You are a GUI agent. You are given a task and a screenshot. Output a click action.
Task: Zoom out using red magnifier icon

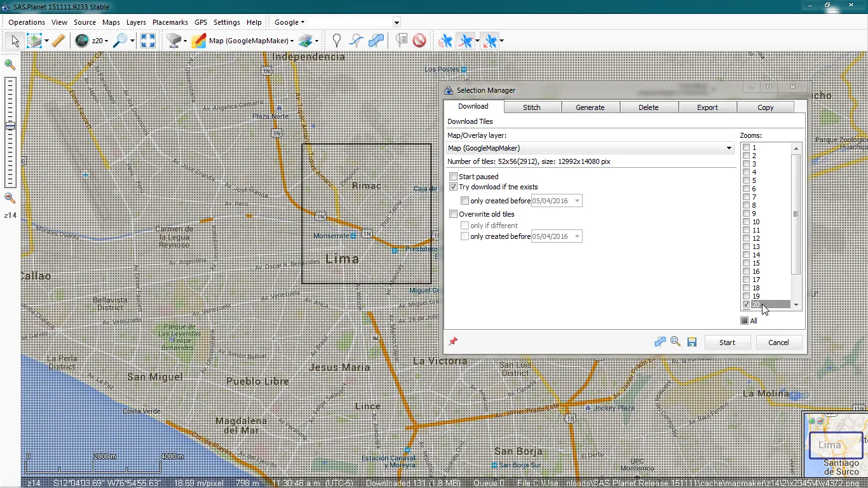pyautogui.click(x=10, y=198)
